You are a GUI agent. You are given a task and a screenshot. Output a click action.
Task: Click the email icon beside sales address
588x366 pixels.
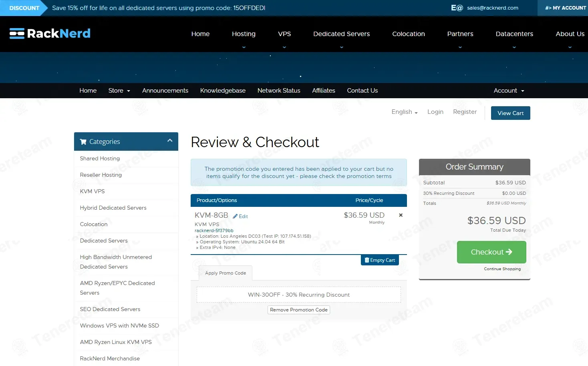pos(457,8)
